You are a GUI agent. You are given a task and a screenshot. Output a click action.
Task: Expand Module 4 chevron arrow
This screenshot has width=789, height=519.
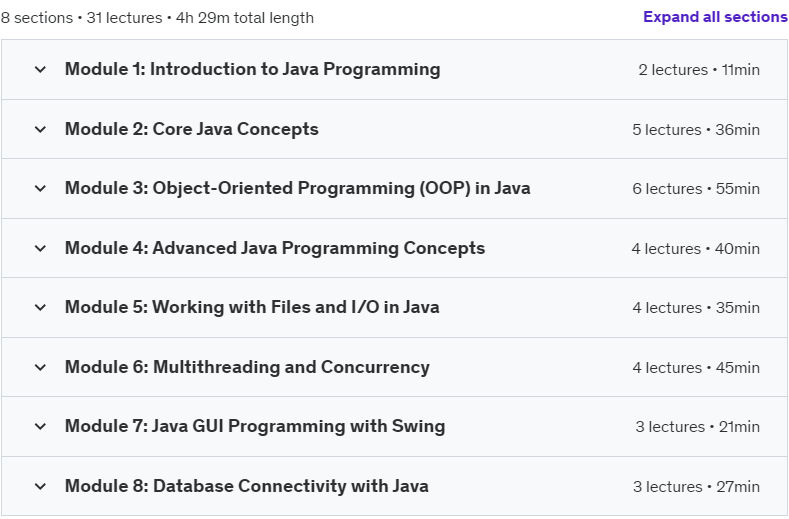click(x=40, y=248)
